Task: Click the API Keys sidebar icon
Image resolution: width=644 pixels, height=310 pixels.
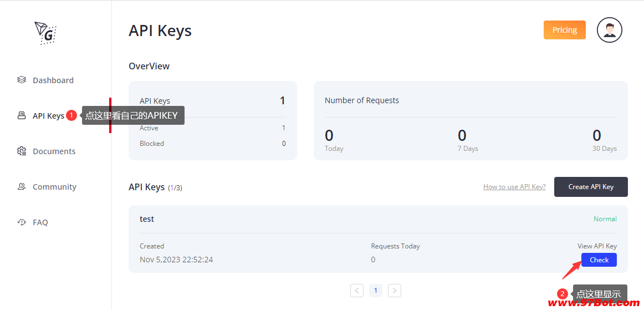Action: pos(22,115)
